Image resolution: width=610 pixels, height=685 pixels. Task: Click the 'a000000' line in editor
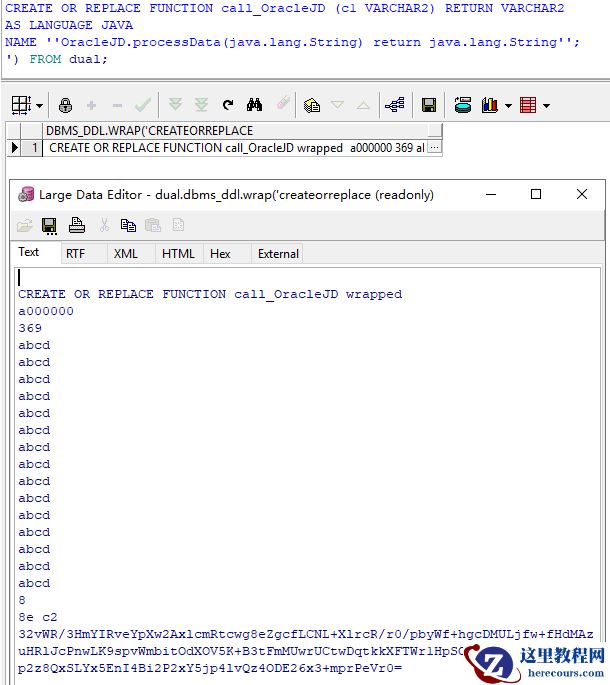click(46, 311)
